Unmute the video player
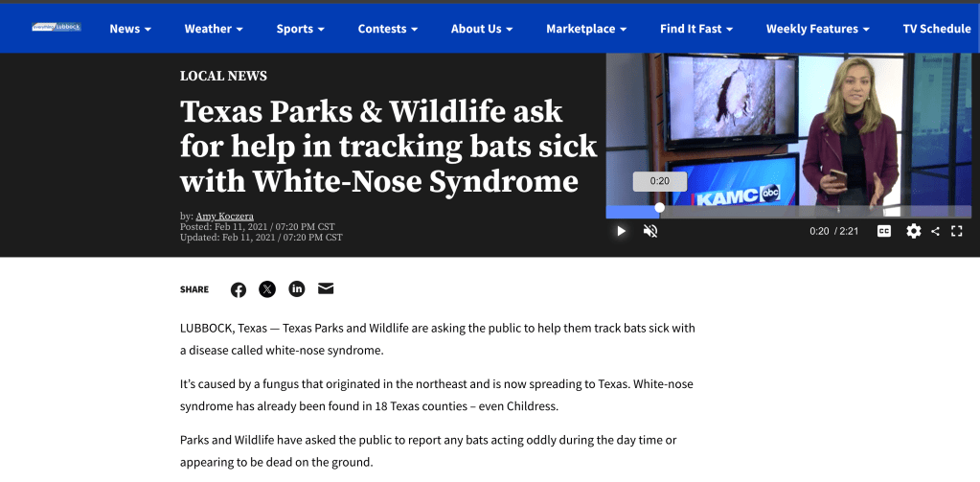 tap(650, 231)
